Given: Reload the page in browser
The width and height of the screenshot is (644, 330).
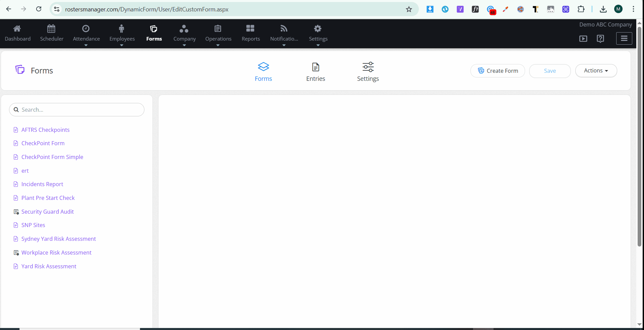Looking at the screenshot, I should [39, 9].
